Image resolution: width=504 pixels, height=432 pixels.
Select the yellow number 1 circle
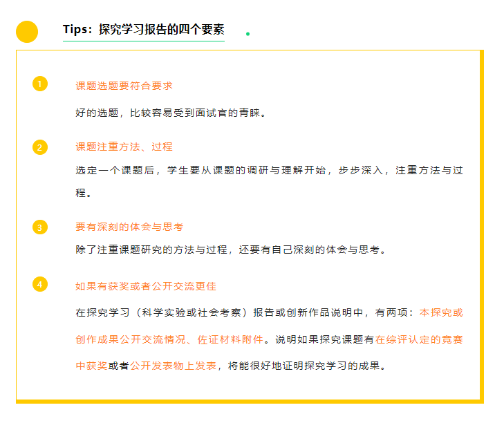click(x=40, y=84)
